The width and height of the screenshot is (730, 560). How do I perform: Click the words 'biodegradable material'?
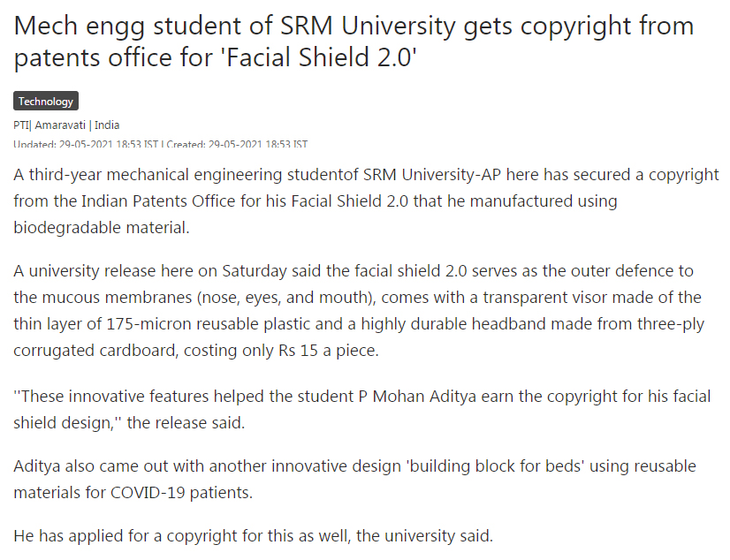tap(101, 226)
